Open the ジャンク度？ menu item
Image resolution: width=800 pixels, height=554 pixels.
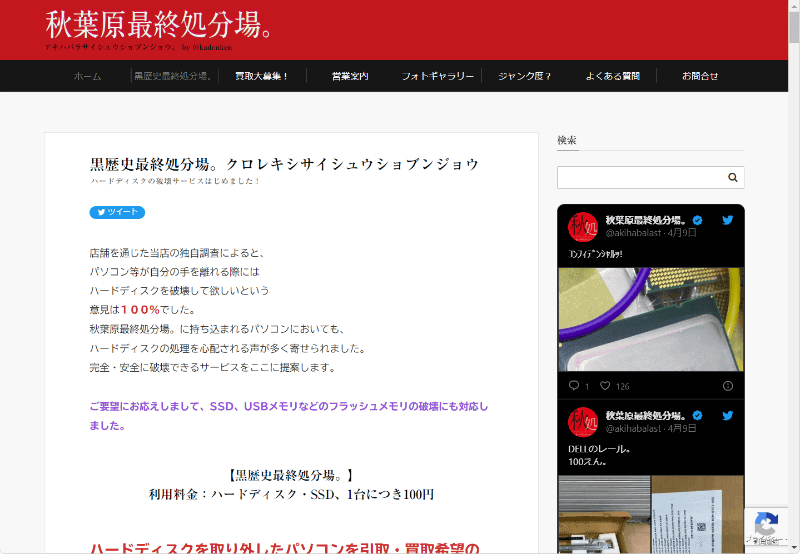coord(525,76)
